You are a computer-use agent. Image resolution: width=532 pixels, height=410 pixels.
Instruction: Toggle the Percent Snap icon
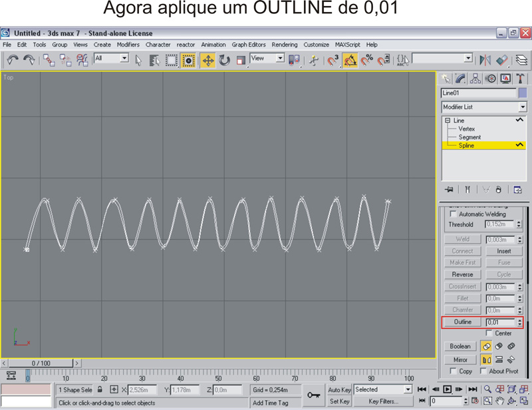(367, 61)
